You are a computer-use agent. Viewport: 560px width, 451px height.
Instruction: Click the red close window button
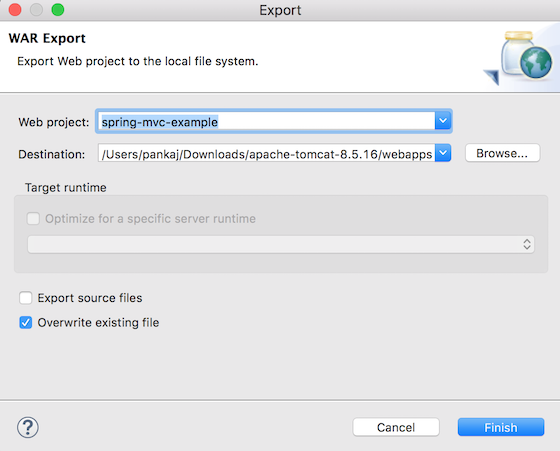point(15,10)
